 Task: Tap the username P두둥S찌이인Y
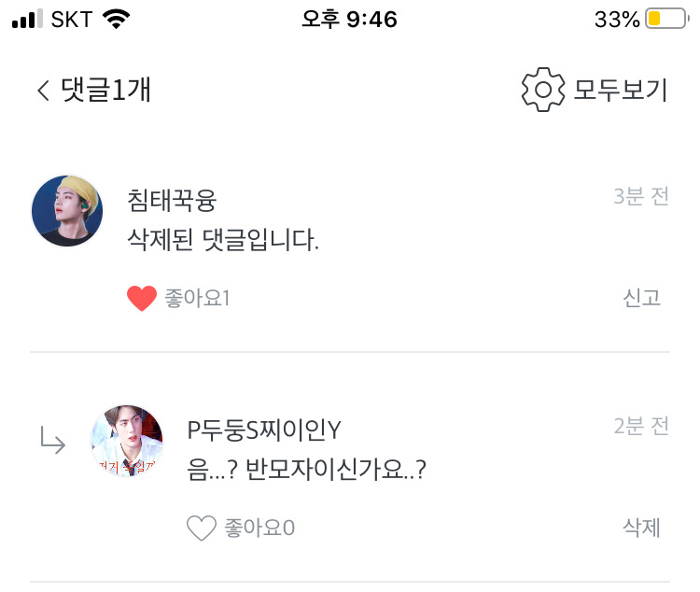264,429
